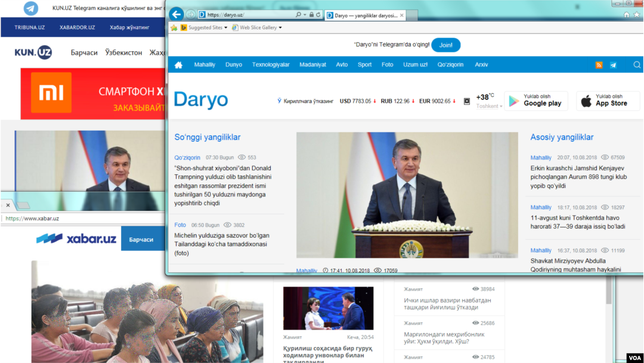This screenshot has height=363, width=644.
Task: Open the Uzum uz! menu item
Action: click(x=415, y=64)
